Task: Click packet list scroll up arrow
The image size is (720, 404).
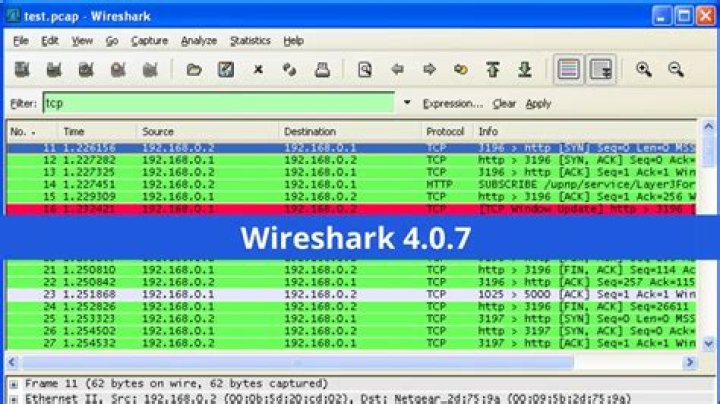Action: coord(709,126)
